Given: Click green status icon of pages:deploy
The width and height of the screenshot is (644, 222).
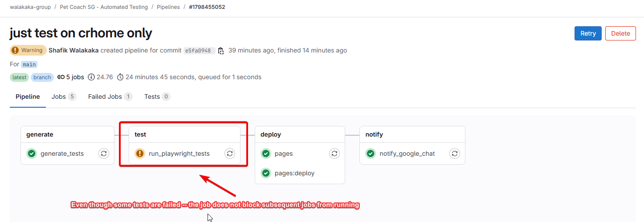Looking at the screenshot, I should point(266,173).
